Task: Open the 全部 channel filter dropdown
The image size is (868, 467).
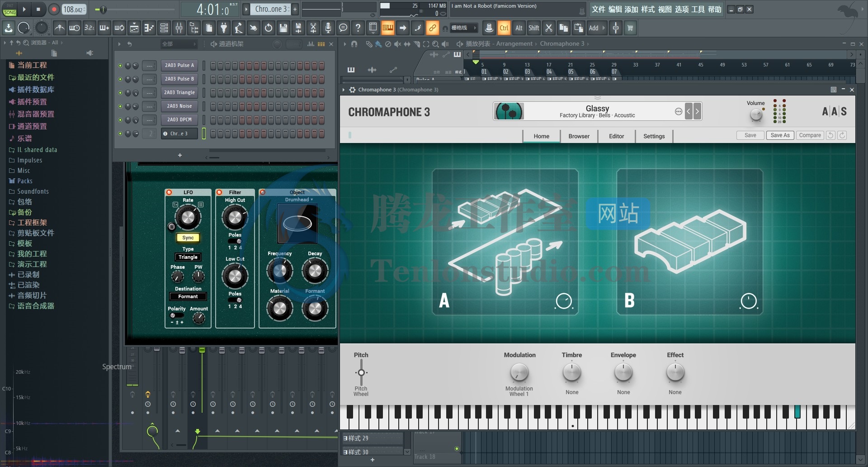Action: 179,44
